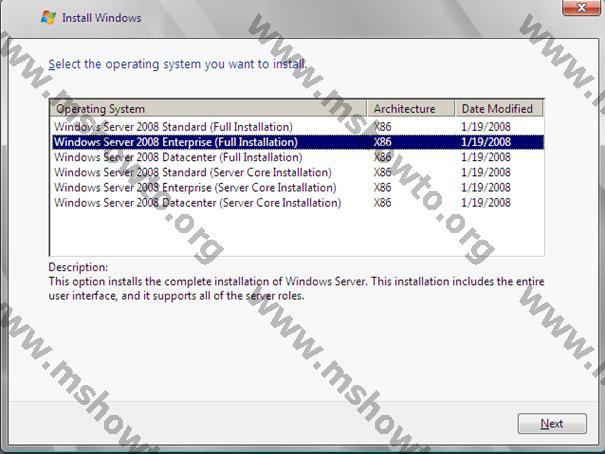
Task: Click 1/19/2008 date in Enterprise Full Installation row
Action: 486,142
